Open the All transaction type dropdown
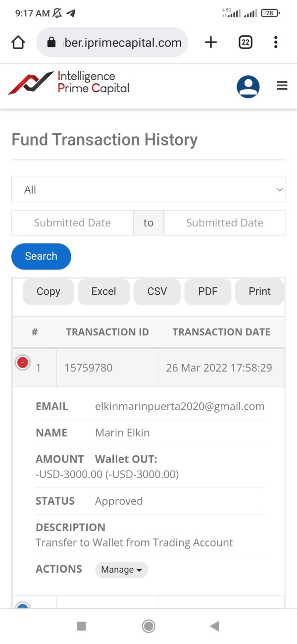297x644 pixels. point(148,190)
